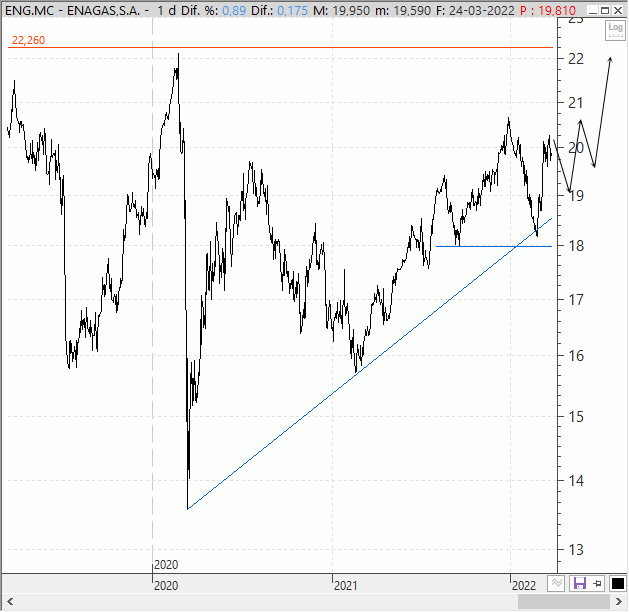Click the horizontal scrollbar thumb
This screenshot has height=612, width=629.
pos(564,602)
